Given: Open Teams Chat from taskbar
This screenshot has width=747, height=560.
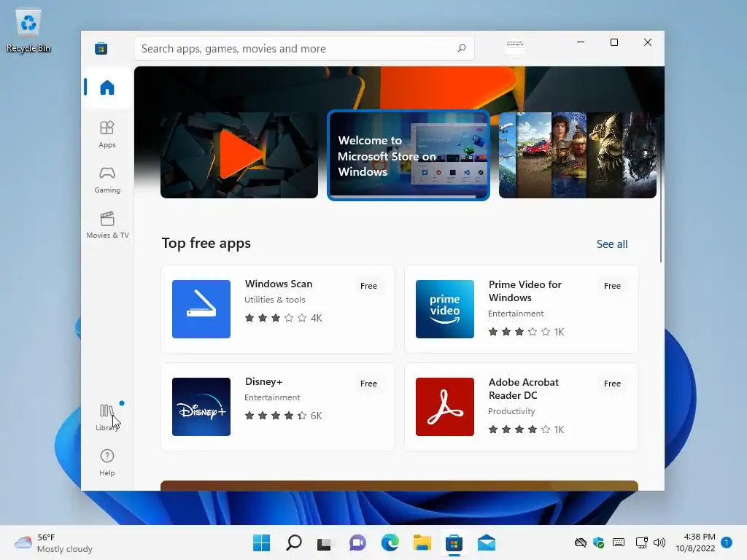Looking at the screenshot, I should (357, 542).
